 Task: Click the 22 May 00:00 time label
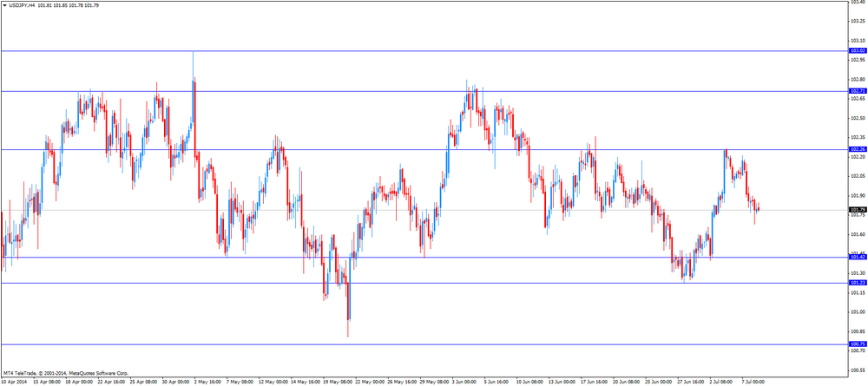[x=369, y=383]
